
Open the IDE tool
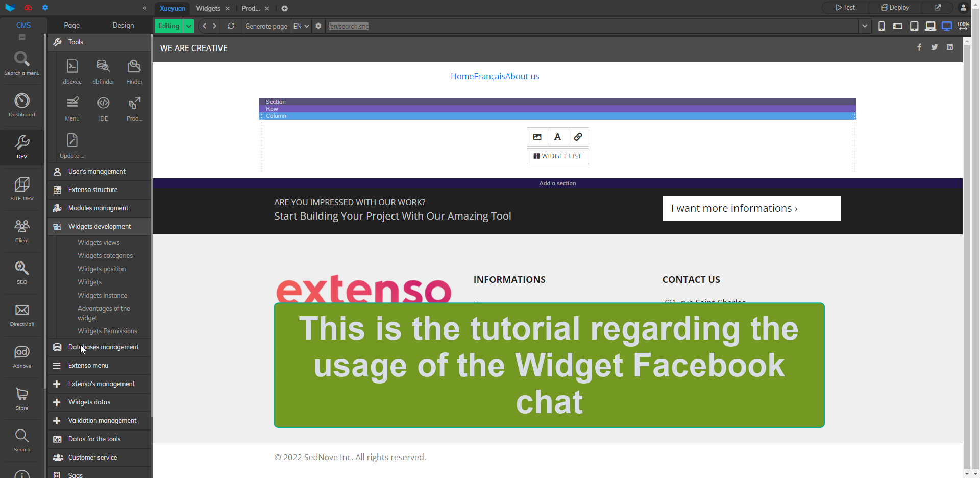103,108
